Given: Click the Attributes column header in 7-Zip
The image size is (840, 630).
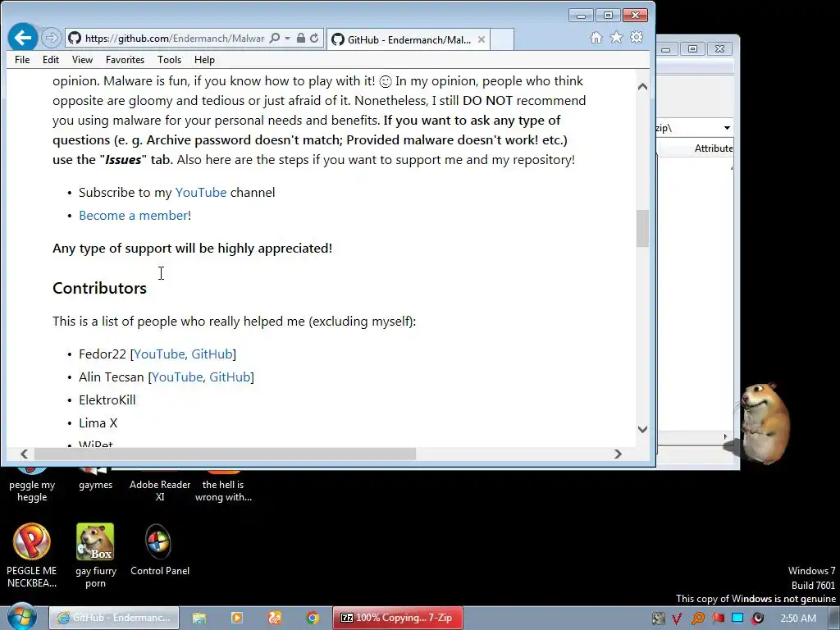Looking at the screenshot, I should coord(713,148).
